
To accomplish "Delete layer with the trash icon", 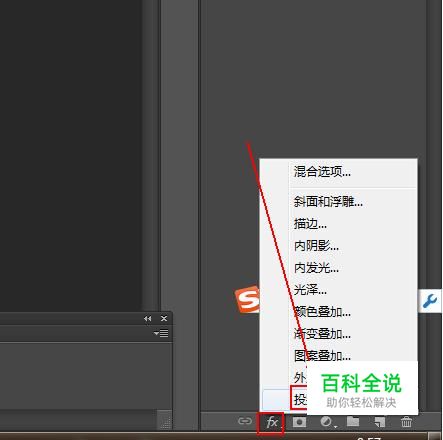I will click(406, 422).
